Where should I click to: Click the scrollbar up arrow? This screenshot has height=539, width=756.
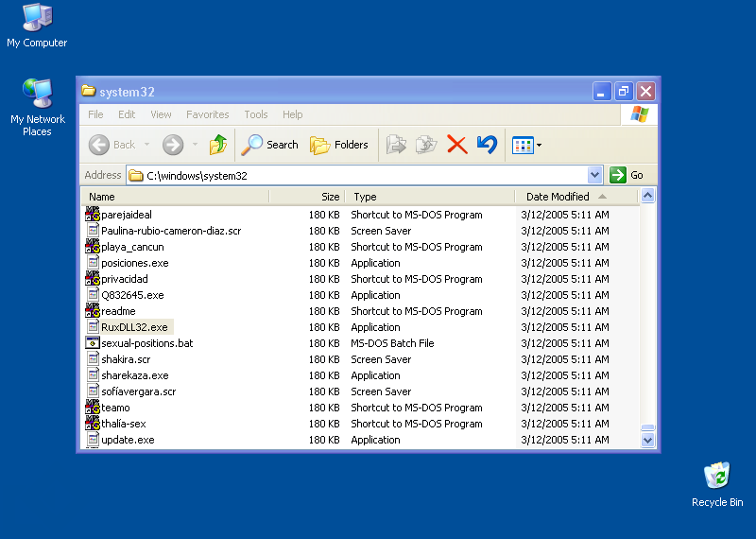coord(647,196)
